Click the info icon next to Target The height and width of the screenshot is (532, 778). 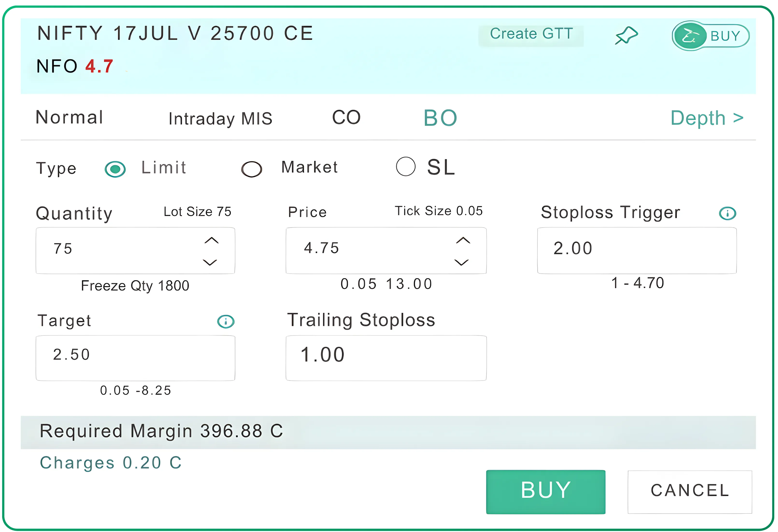(225, 321)
